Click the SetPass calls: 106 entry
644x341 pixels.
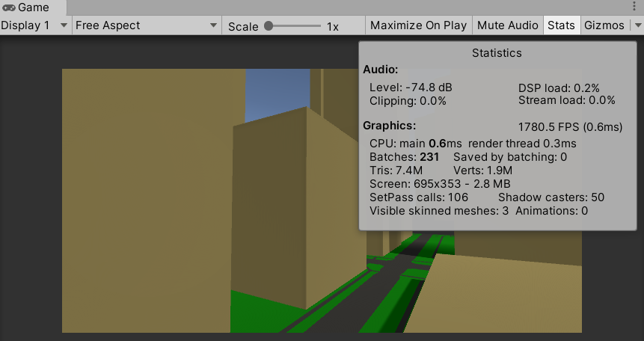(x=419, y=197)
